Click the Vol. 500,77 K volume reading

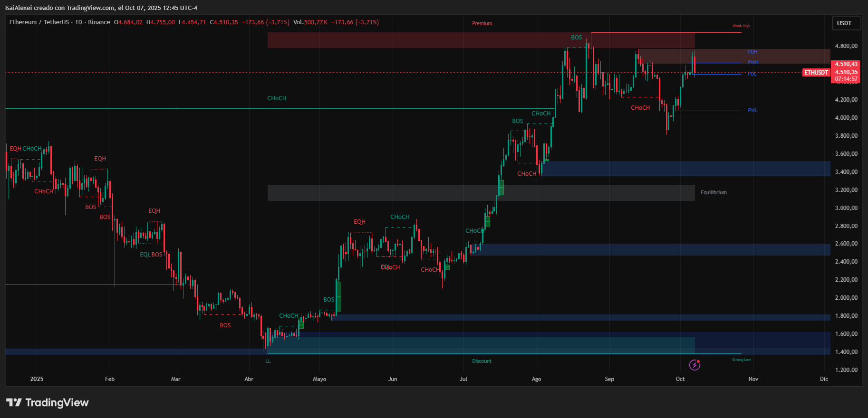coord(310,22)
